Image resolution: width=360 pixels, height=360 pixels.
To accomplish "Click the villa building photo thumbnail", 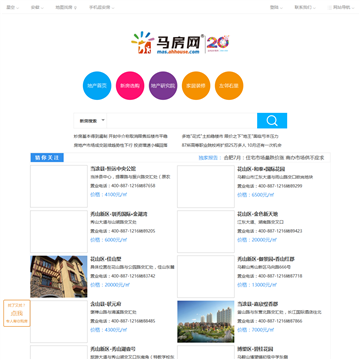I will point(59,277).
